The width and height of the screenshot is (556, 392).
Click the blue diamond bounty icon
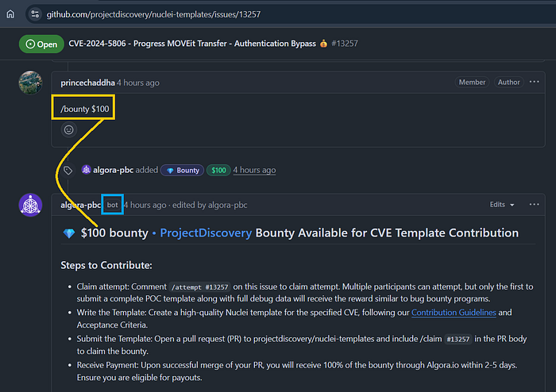[x=69, y=233]
